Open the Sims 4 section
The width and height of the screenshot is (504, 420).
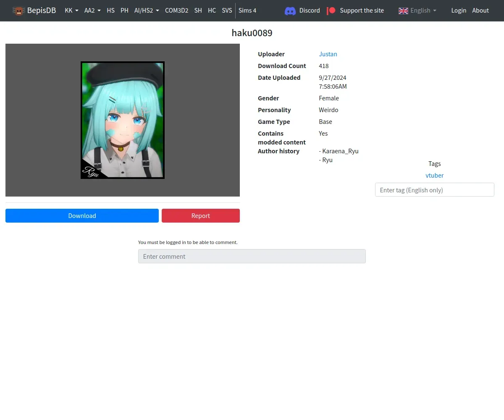(x=247, y=10)
